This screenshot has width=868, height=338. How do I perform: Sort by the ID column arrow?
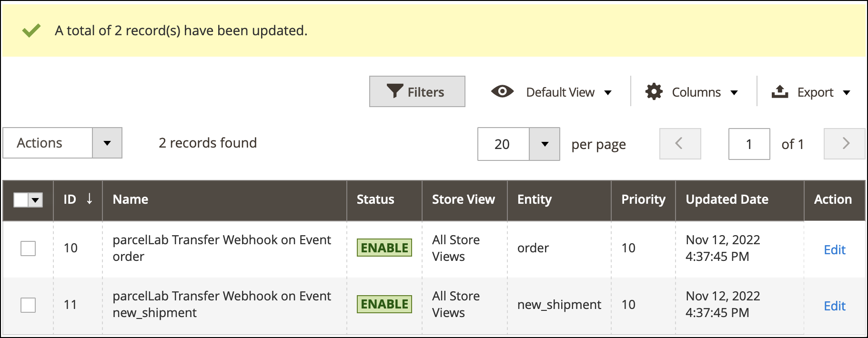pos(90,199)
